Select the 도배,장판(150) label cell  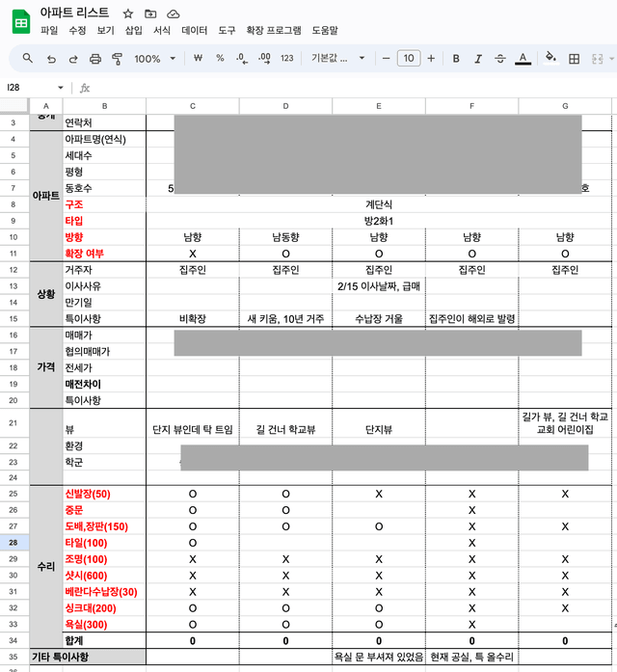coord(104,526)
